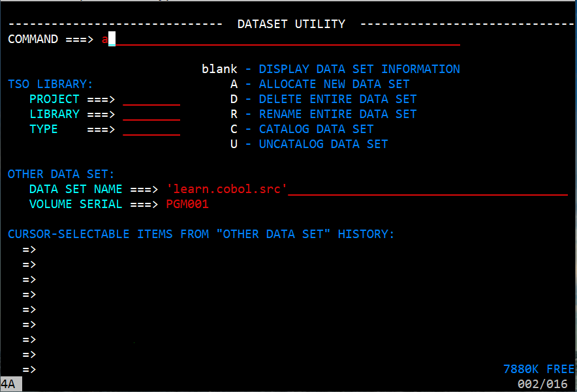
Task: Click the COMMAND input field
Action: (281, 39)
